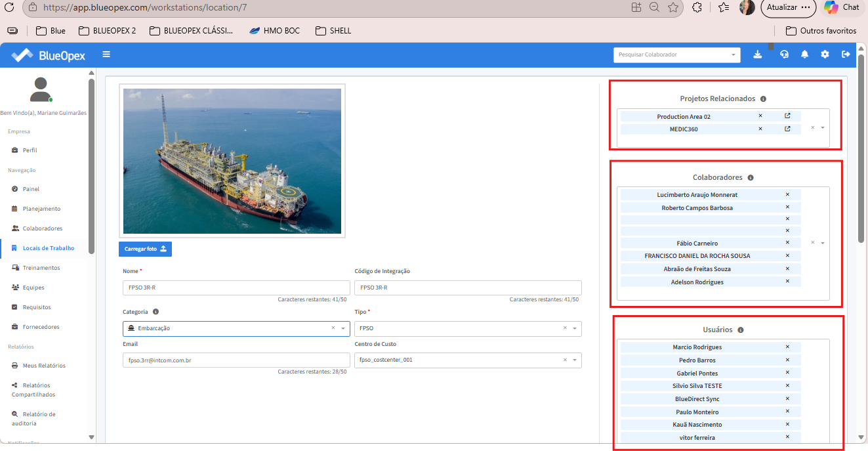Expand the Categoria dropdown arrow
This screenshot has height=451, width=868.
[x=342, y=328]
